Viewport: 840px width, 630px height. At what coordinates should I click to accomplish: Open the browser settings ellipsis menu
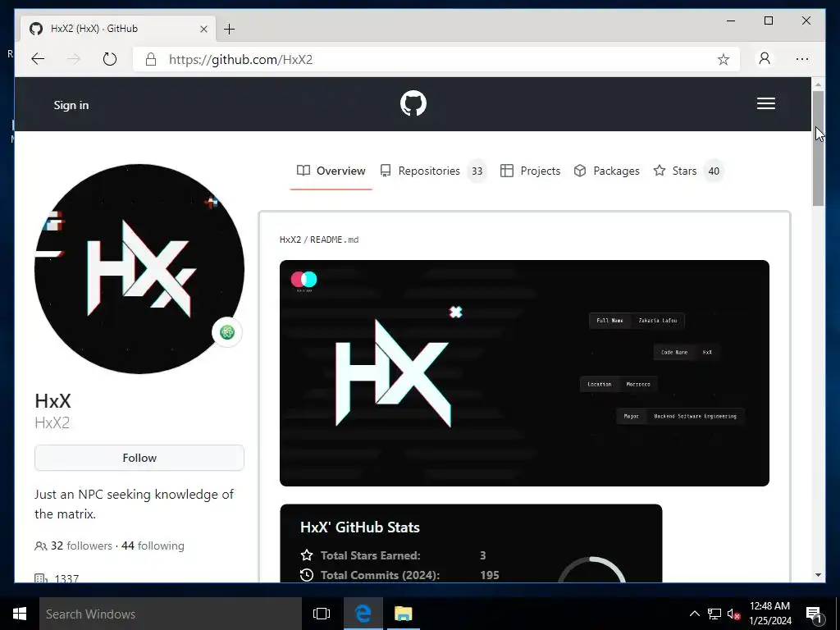click(802, 59)
